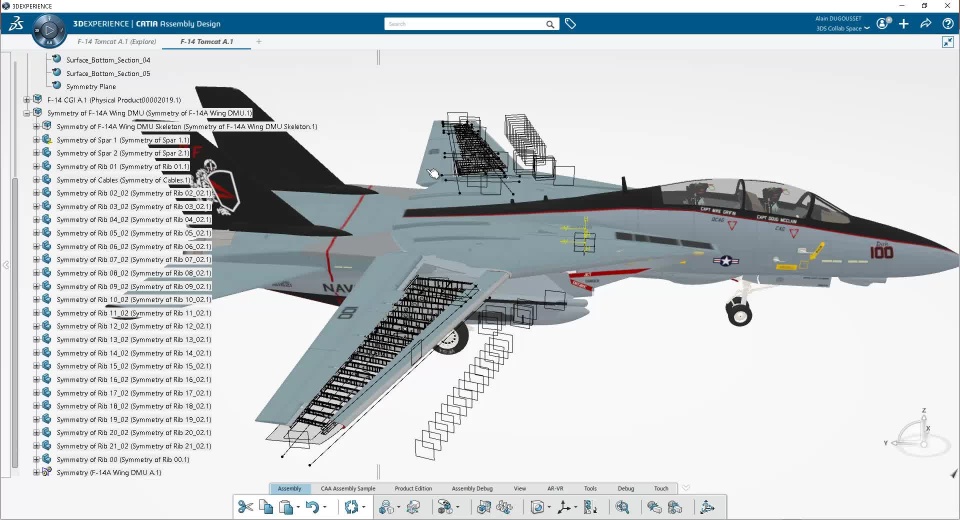960x520 pixels.
Task: Click the F-14 CGI A.1 product icon
Action: [37, 99]
